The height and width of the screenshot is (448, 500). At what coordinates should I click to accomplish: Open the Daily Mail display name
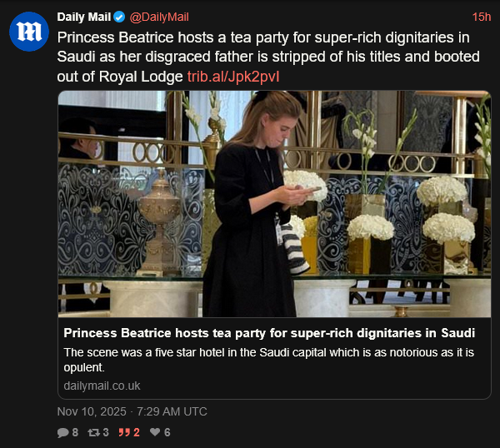pyautogui.click(x=83, y=17)
